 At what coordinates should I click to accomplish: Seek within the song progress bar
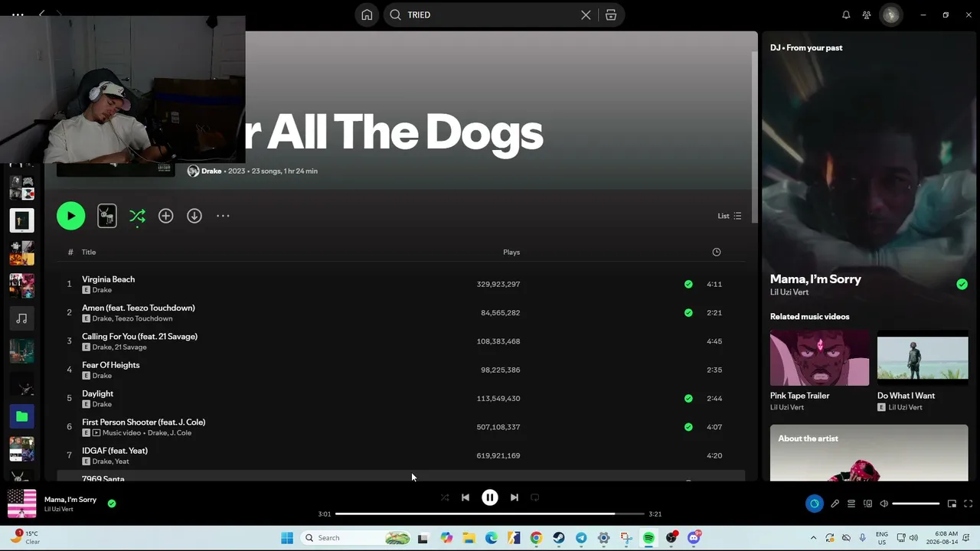coord(490,514)
